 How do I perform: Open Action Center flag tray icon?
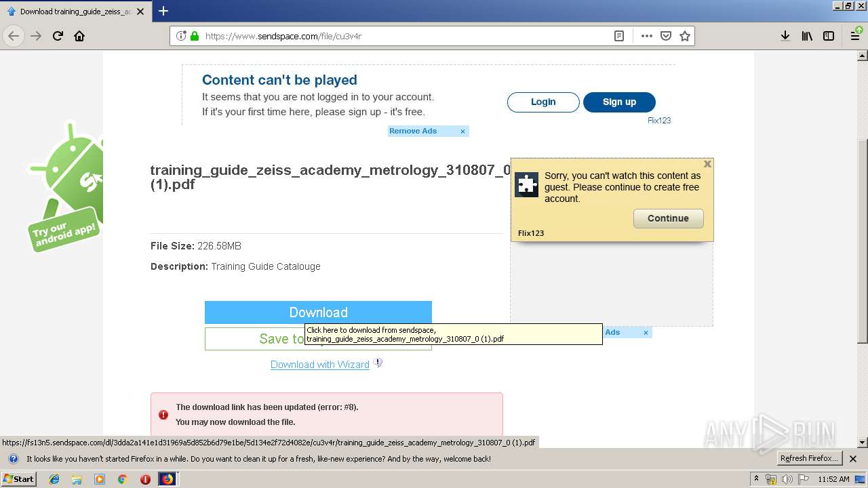[804, 479]
